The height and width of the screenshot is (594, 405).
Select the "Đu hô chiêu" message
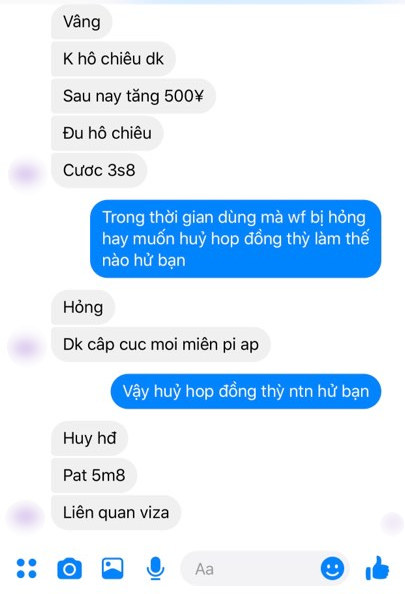click(107, 133)
